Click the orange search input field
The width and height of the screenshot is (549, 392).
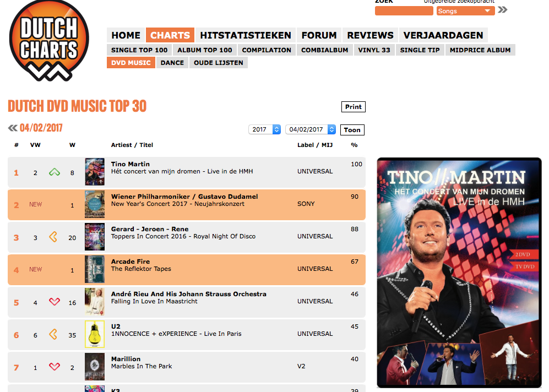[x=404, y=11]
